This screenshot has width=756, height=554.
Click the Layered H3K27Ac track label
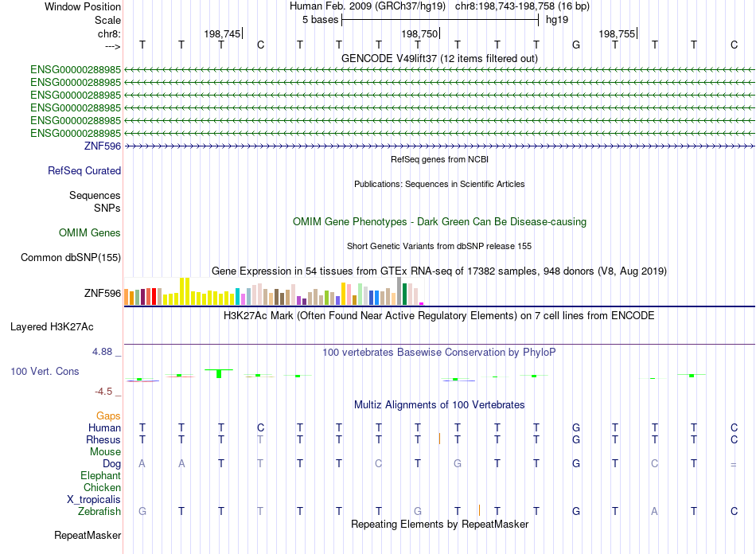[52, 327]
